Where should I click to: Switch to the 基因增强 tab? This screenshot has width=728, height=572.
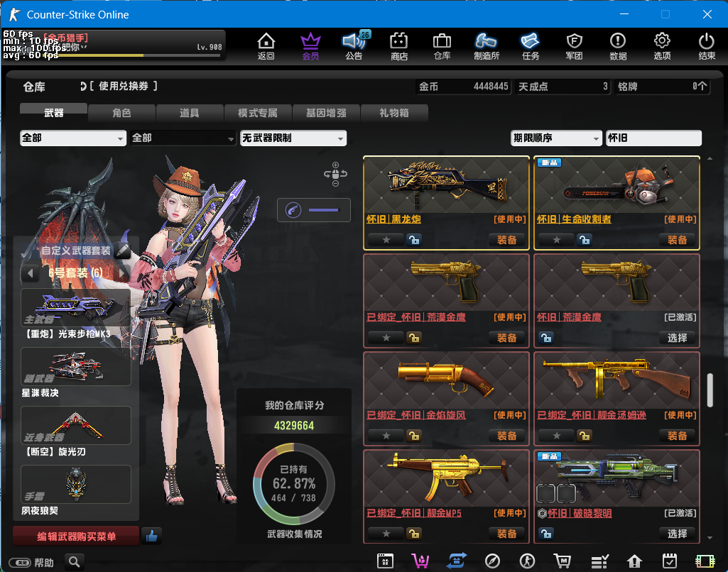pyautogui.click(x=326, y=113)
